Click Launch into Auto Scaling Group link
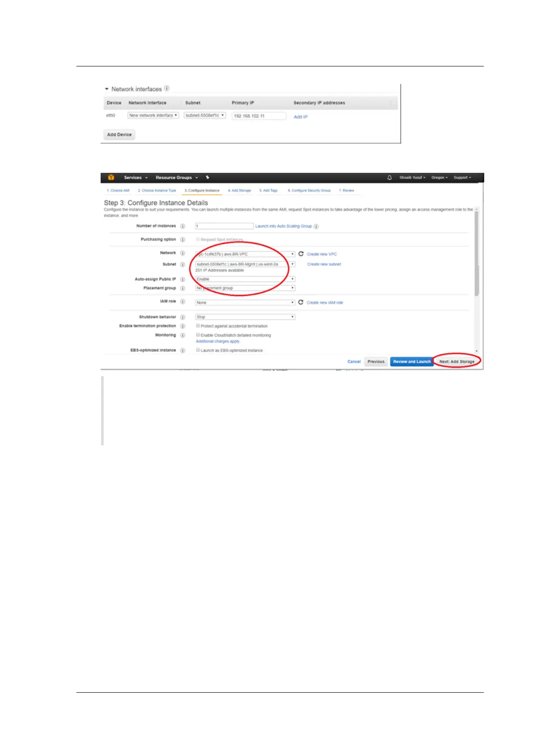Screen dimensions: 535x756 tap(283, 226)
